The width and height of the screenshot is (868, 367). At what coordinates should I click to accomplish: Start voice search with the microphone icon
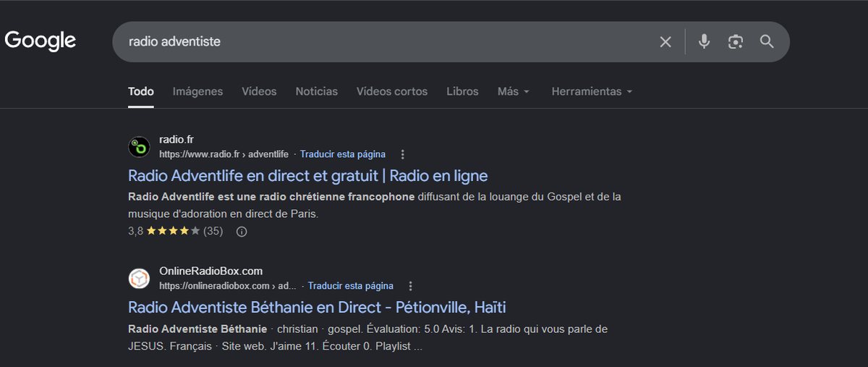tap(704, 42)
